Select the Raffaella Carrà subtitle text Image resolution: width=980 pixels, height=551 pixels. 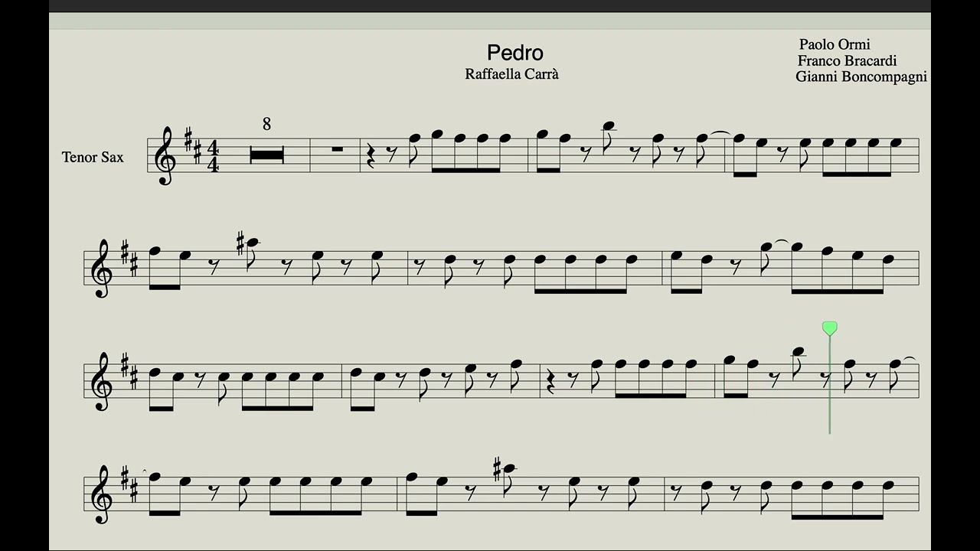(x=511, y=74)
